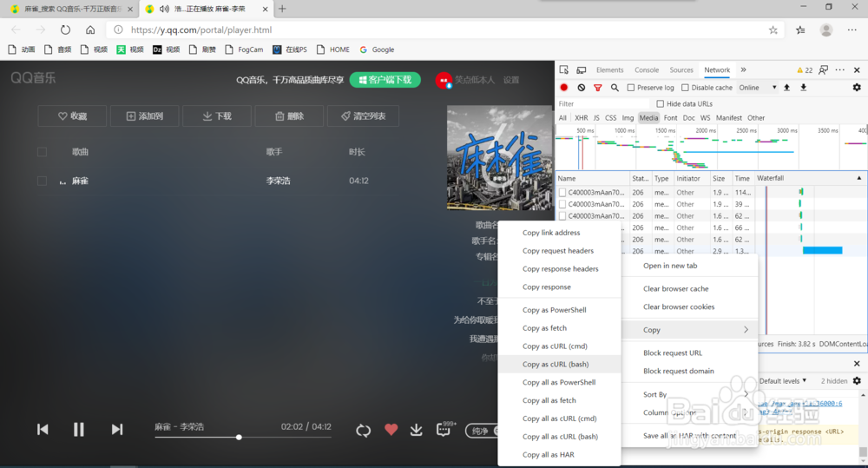Click 收藏 favorite button
The image size is (868, 468).
[72, 115]
